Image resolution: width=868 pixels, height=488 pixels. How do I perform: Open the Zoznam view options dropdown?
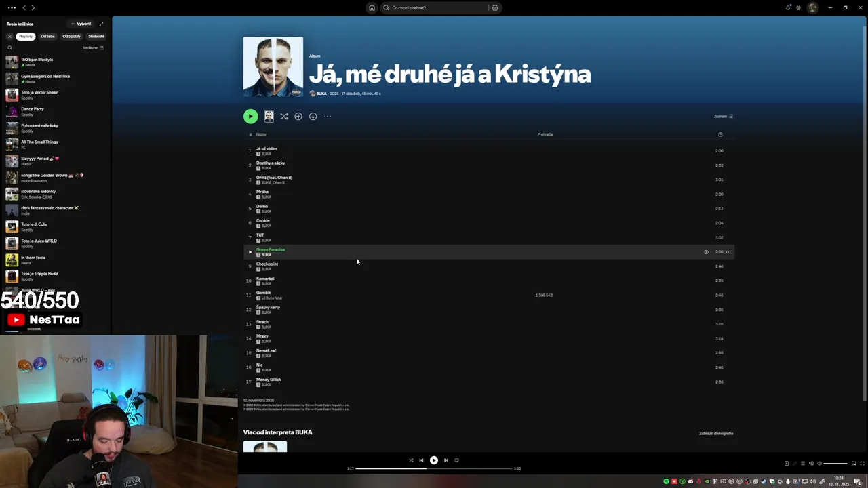coord(723,116)
